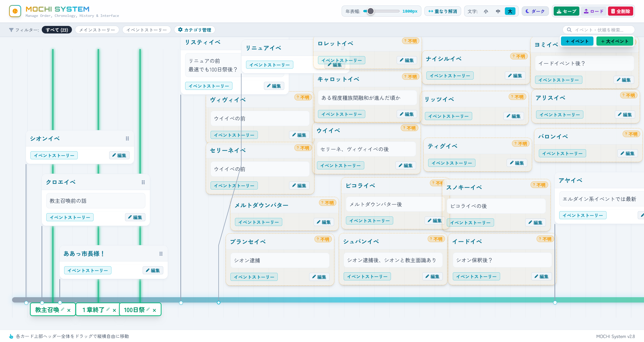Set font size to 大
This screenshot has width=644, height=342.
[510, 11]
